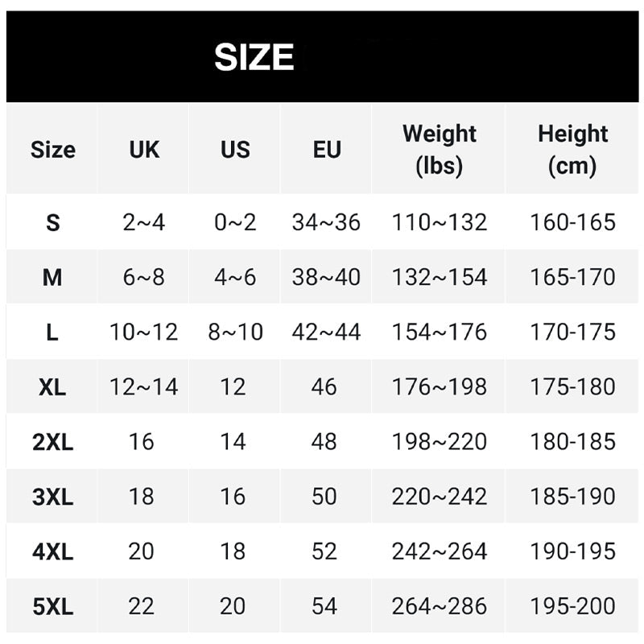Select the 5XL size row label
Viewport: 644px width, 644px height.
pyautogui.click(x=52, y=607)
